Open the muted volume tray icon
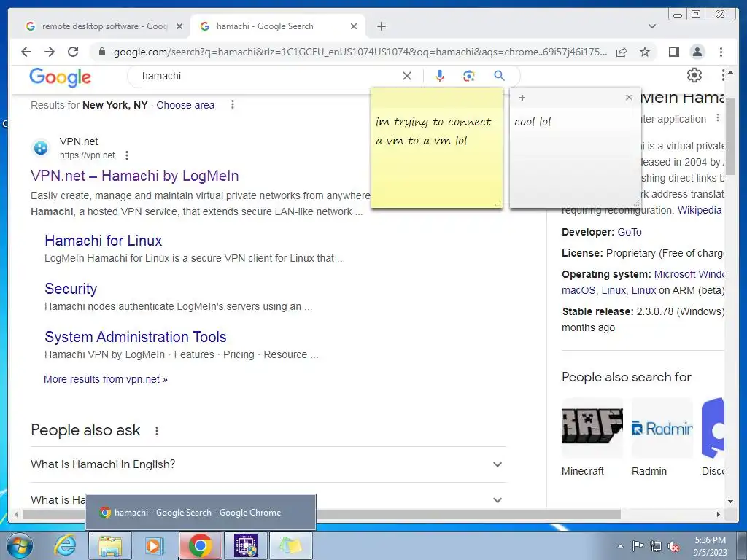The height and width of the screenshot is (560, 747). pos(673,546)
